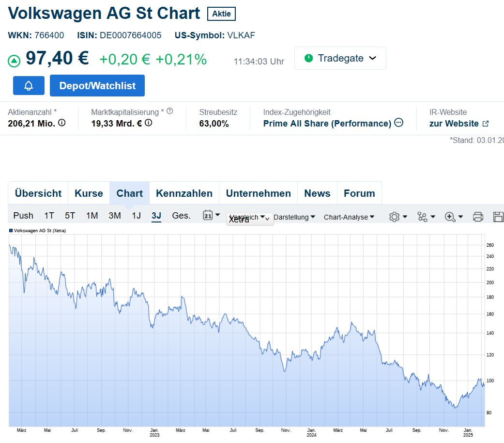Expand arrow beside the settings gear
This screenshot has width=504, height=443.
coord(405,217)
